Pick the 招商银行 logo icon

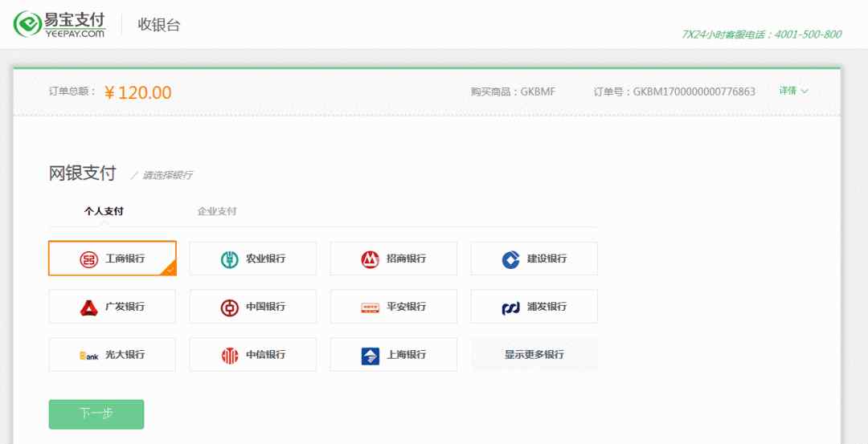370,259
